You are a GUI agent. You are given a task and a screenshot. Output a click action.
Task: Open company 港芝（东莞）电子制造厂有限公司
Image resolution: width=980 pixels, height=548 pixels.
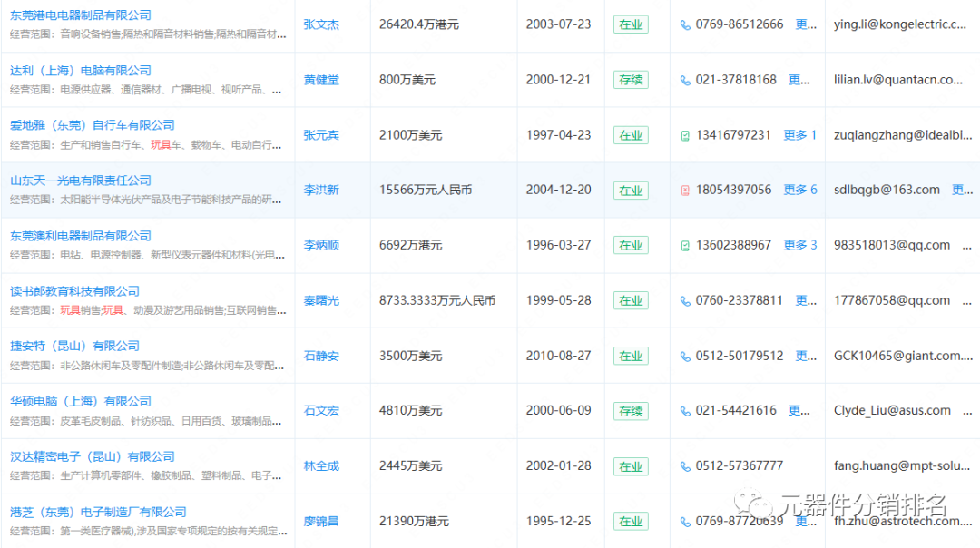(98, 512)
